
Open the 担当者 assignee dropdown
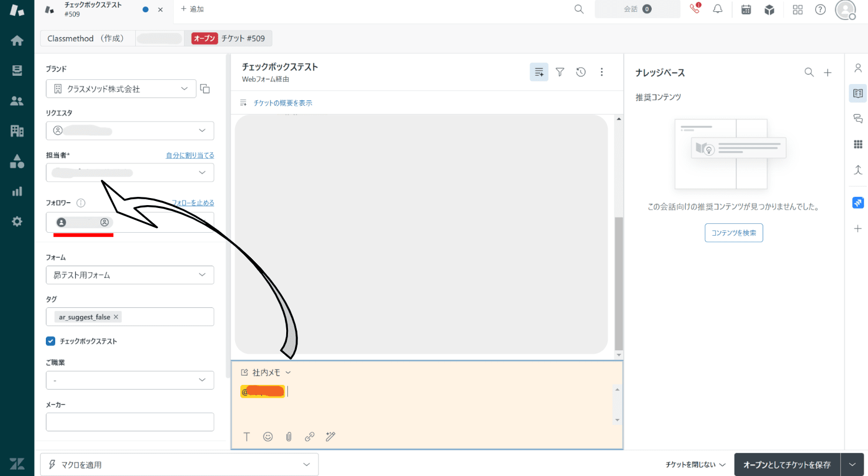130,172
